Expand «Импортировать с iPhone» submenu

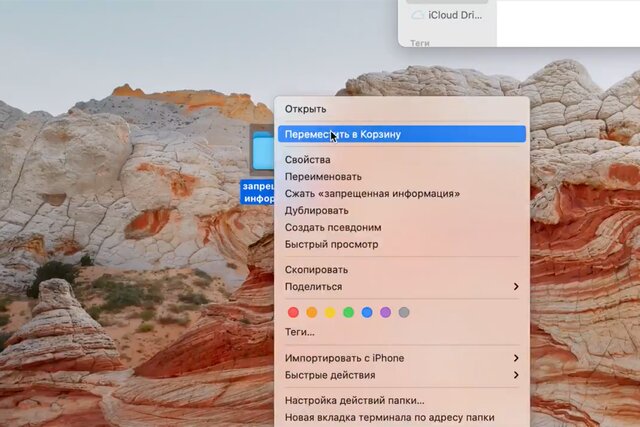pyautogui.click(x=400, y=358)
